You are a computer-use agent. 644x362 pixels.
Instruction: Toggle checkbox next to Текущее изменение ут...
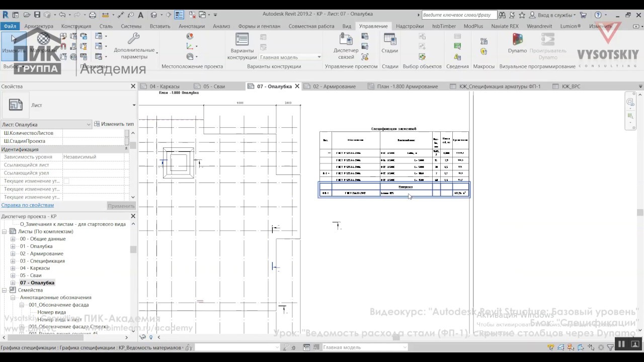pyautogui.click(x=66, y=181)
